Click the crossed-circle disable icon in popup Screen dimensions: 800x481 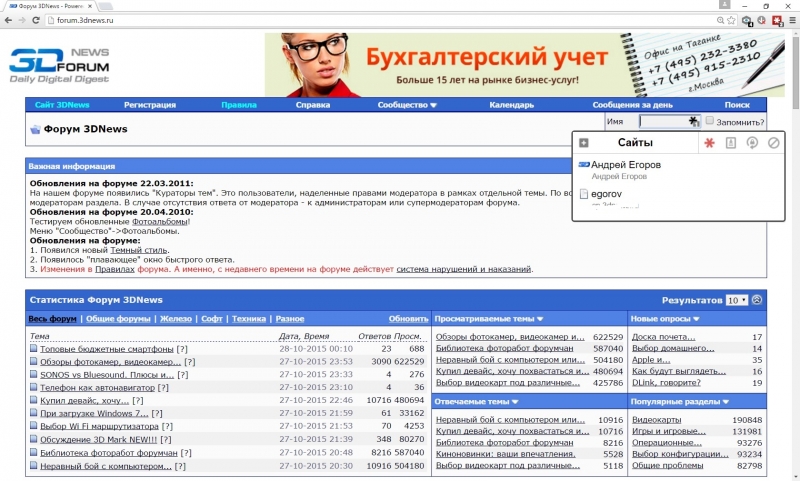point(773,143)
